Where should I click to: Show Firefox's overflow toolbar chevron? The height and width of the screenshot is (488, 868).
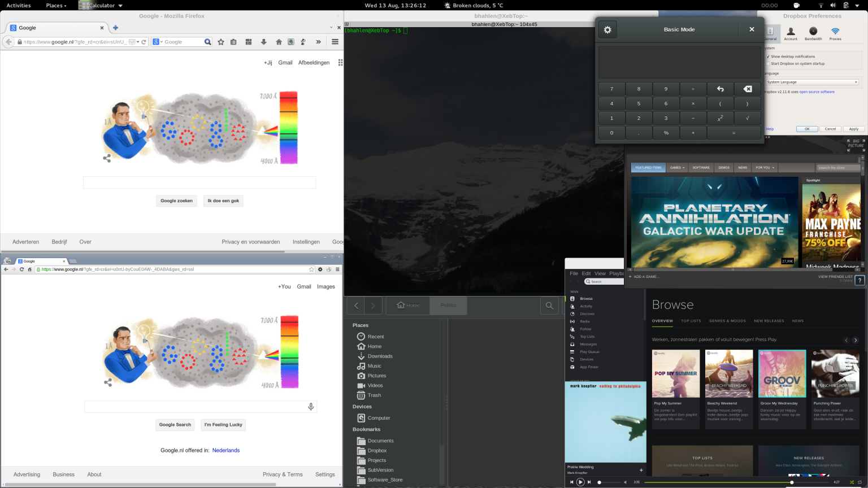(318, 42)
